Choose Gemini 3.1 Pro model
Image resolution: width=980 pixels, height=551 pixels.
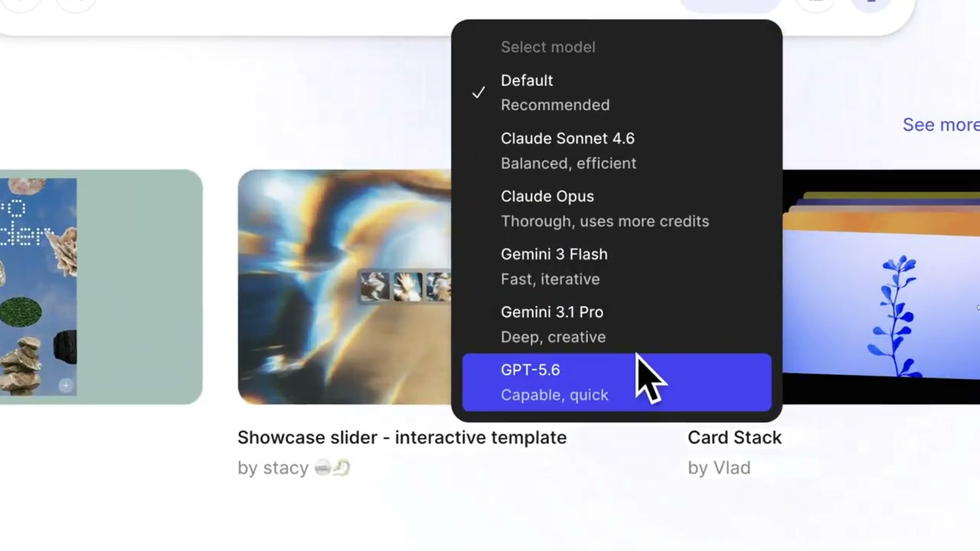616,324
